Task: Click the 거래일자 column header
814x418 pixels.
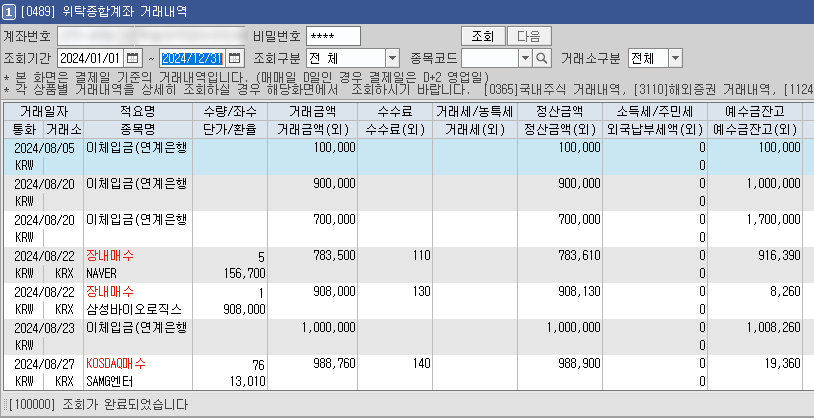Action: [43, 111]
